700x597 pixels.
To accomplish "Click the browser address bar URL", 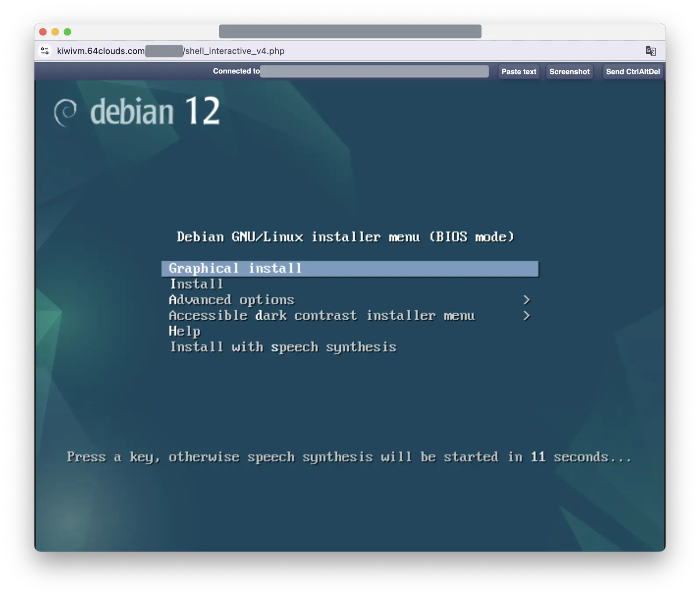I will pyautogui.click(x=171, y=51).
